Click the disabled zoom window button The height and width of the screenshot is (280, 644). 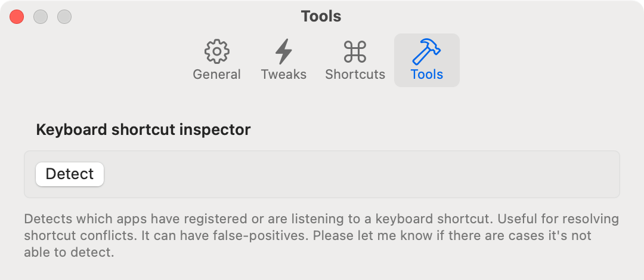pyautogui.click(x=64, y=17)
